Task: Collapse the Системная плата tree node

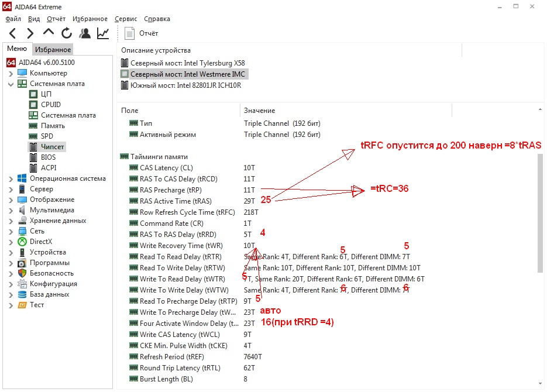Action: click(x=11, y=84)
